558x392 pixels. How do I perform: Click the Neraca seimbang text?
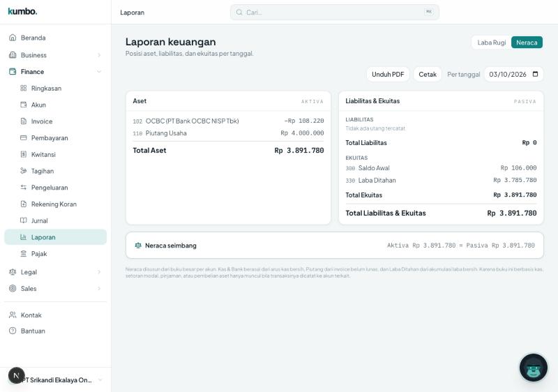click(x=170, y=246)
